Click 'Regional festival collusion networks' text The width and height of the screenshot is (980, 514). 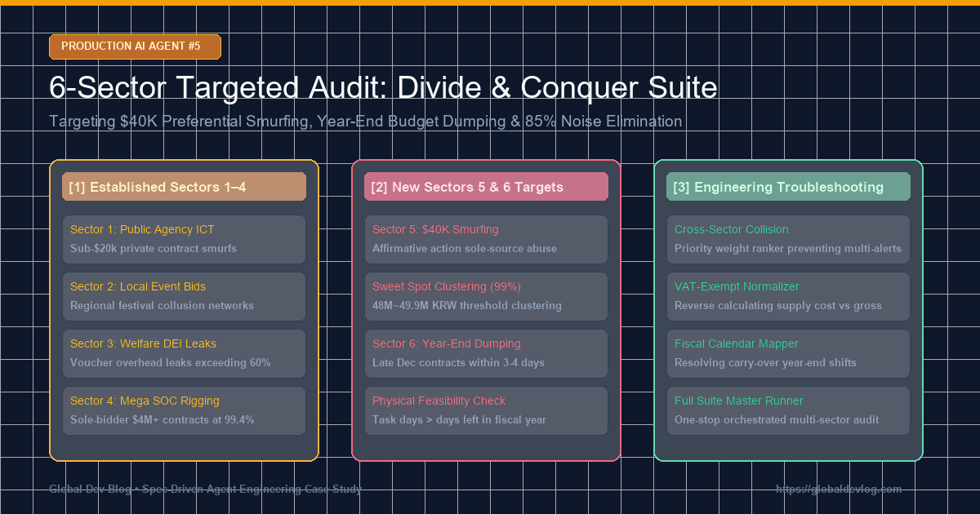click(162, 305)
